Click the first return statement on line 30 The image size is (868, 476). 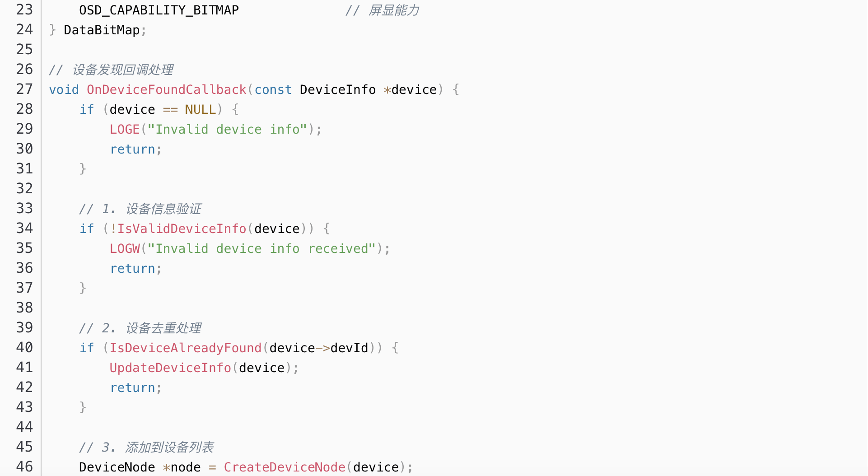pos(132,149)
